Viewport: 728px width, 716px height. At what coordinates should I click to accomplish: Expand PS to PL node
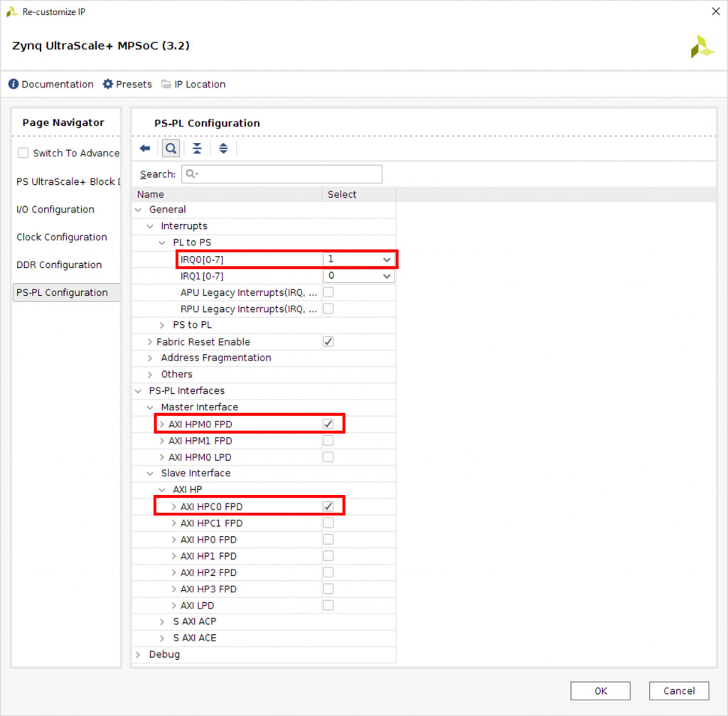[x=162, y=325]
